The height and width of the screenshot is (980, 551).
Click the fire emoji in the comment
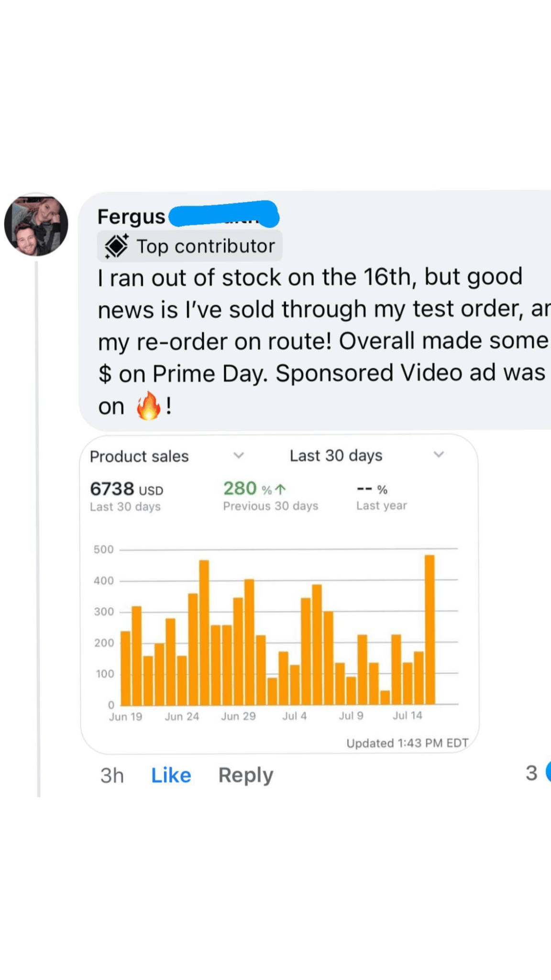click(x=148, y=406)
